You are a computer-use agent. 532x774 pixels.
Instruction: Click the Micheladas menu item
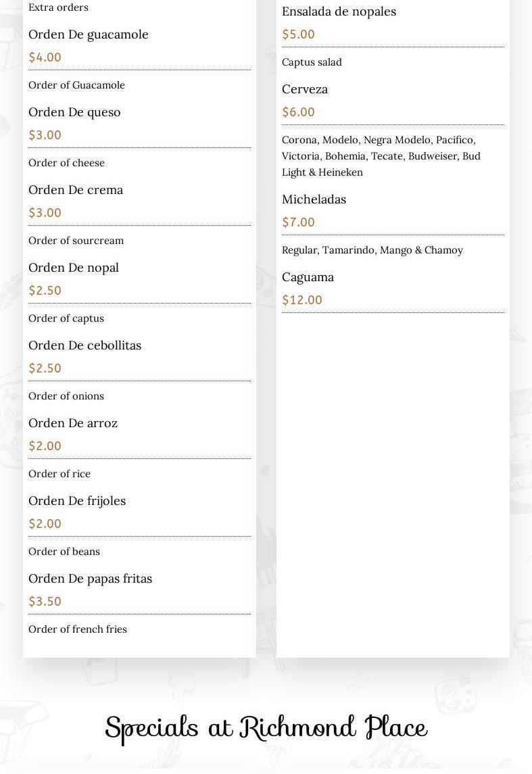point(314,199)
